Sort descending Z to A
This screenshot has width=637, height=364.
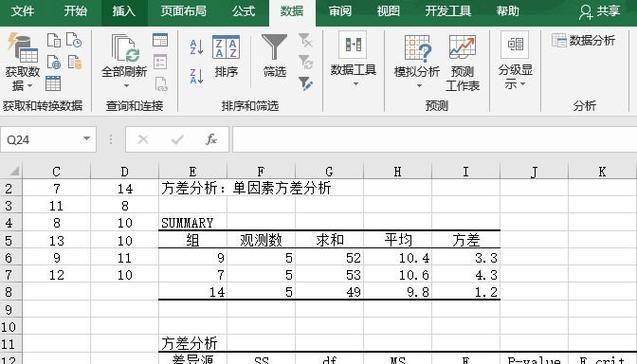pyautogui.click(x=197, y=76)
